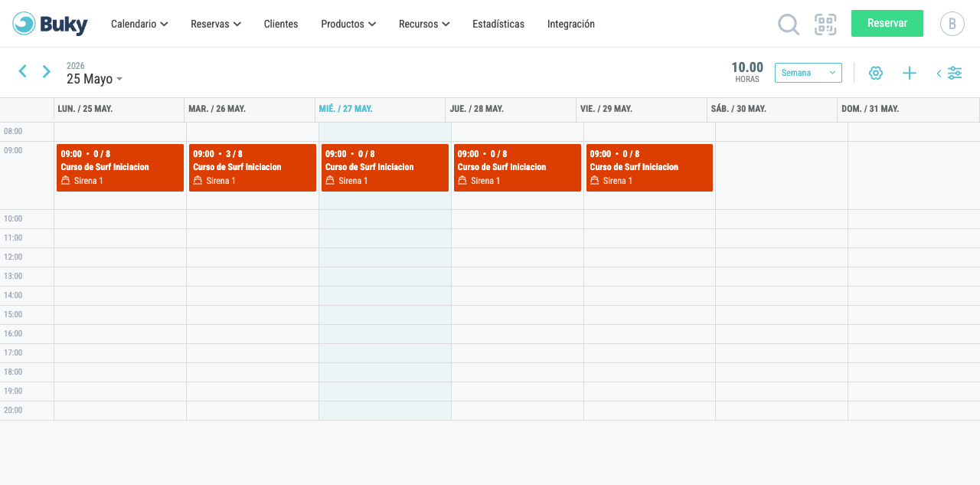
Task: Open the 25 Mayo date picker
Action: 94,79
